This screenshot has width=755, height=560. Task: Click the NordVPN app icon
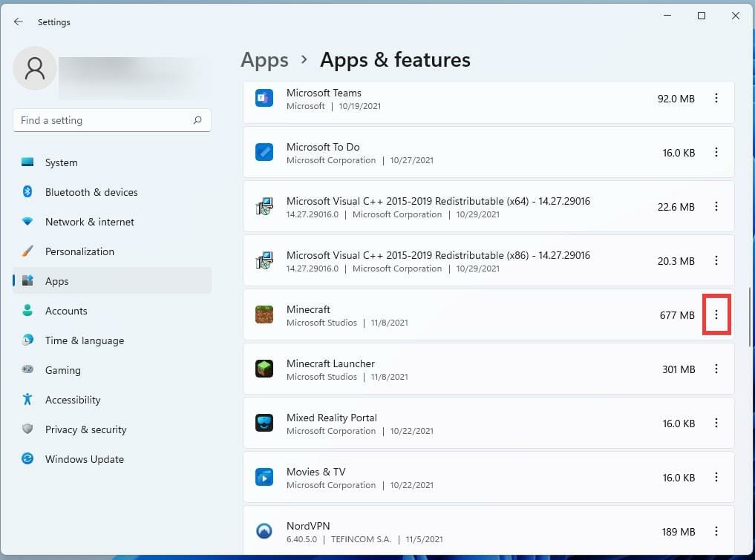point(264,531)
